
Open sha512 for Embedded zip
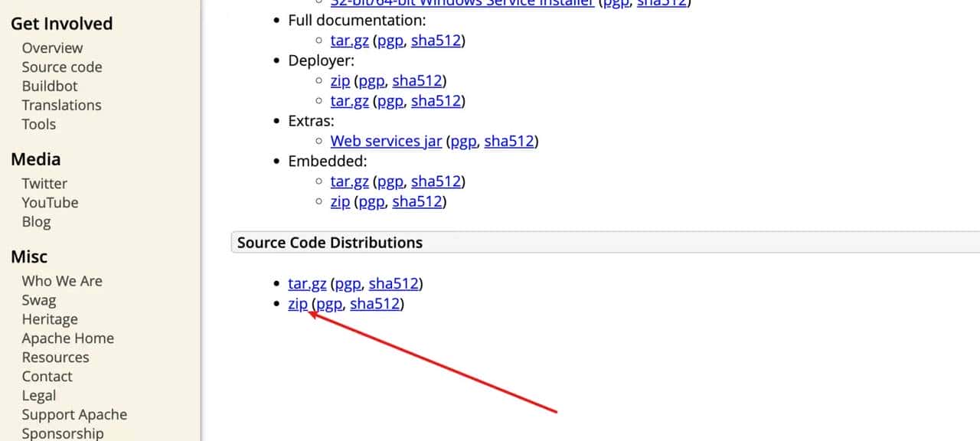[x=417, y=202]
